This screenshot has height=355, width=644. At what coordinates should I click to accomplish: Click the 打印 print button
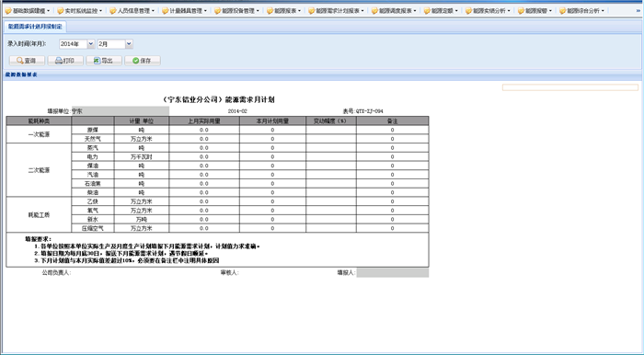pyautogui.click(x=65, y=61)
